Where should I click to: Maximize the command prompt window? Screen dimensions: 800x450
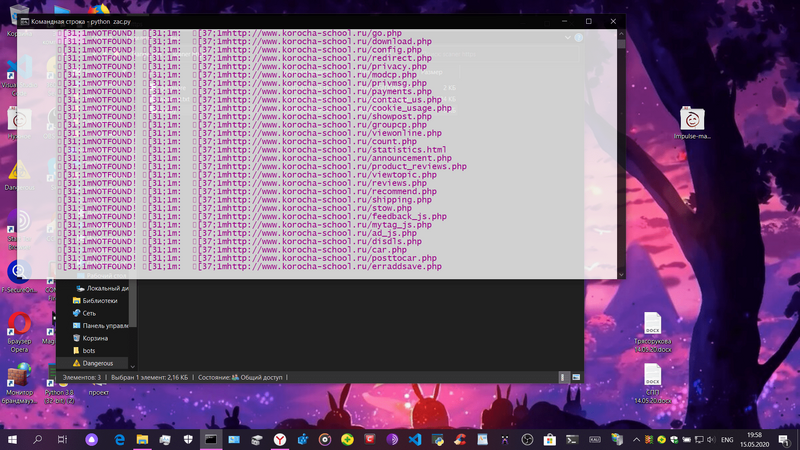[x=588, y=20]
